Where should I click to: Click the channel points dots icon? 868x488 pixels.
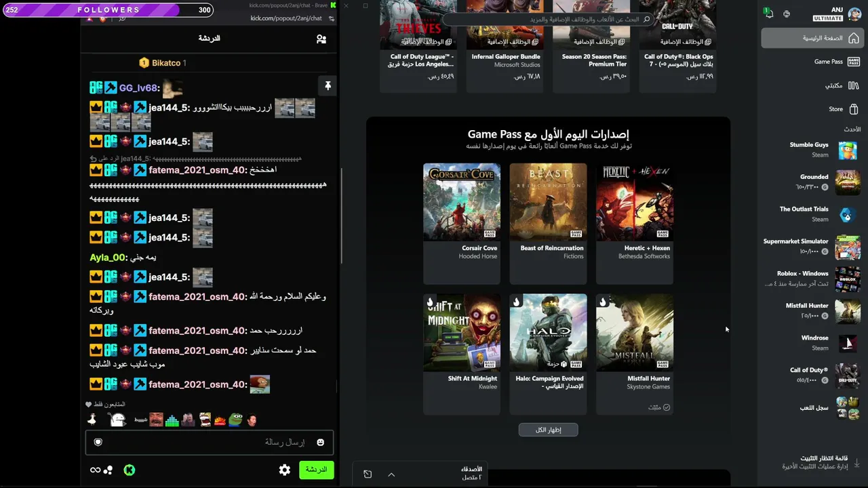coord(108,470)
